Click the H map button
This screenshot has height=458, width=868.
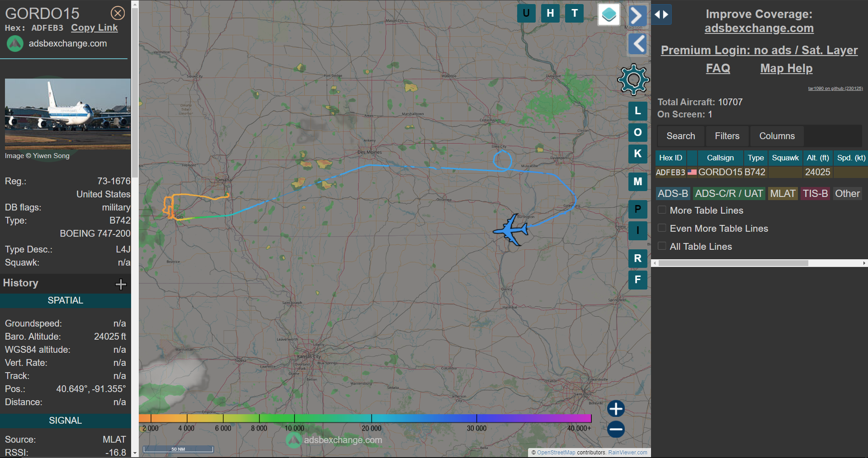[550, 13]
